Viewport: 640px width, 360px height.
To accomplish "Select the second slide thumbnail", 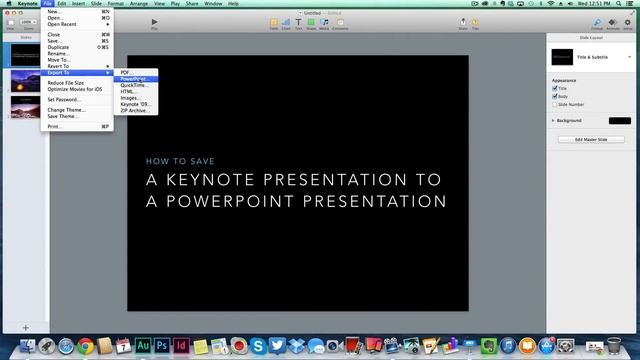I will tap(25, 81).
